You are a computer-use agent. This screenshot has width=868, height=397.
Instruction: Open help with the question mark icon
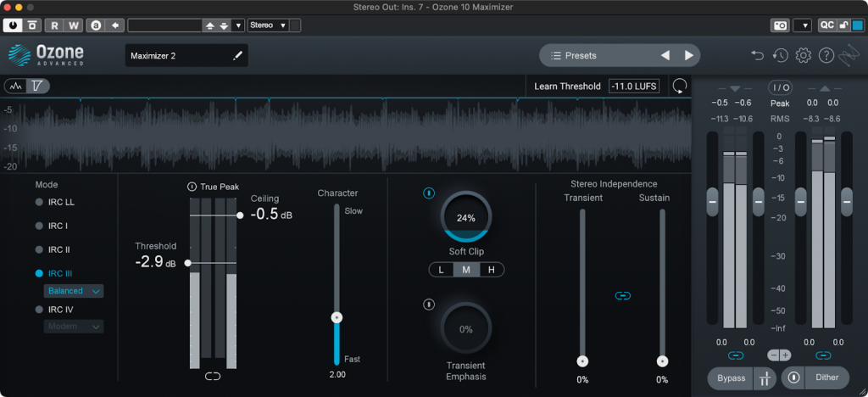pyautogui.click(x=826, y=55)
